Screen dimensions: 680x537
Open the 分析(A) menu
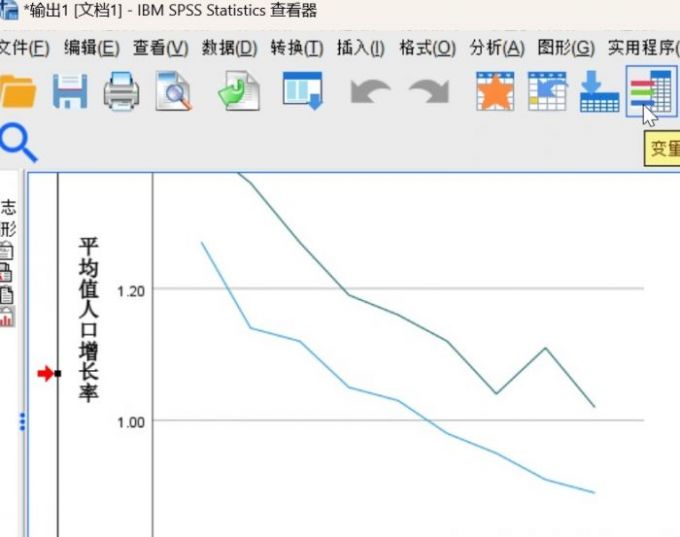(x=497, y=48)
